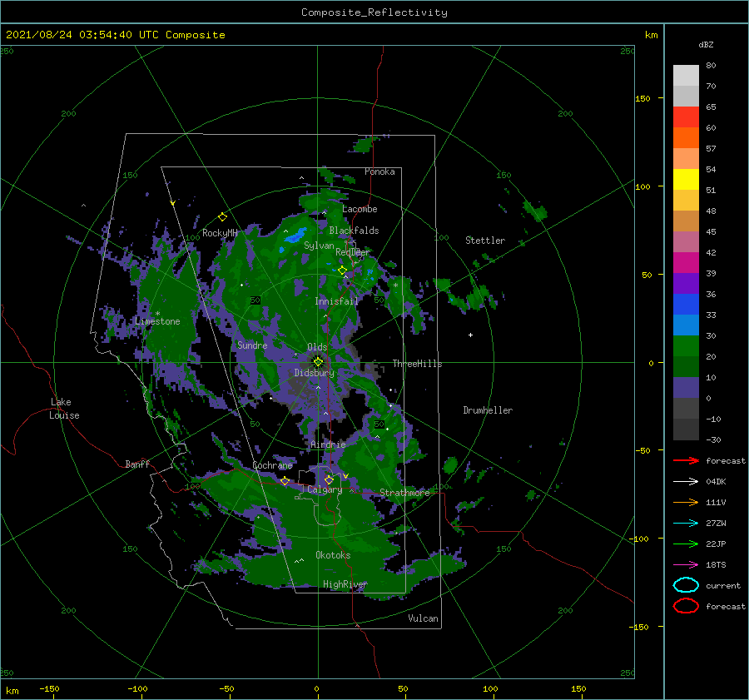Click the cyan 27ZW arrow in legend
Image resolution: width=749 pixels, height=700 pixels.
pyautogui.click(x=686, y=523)
